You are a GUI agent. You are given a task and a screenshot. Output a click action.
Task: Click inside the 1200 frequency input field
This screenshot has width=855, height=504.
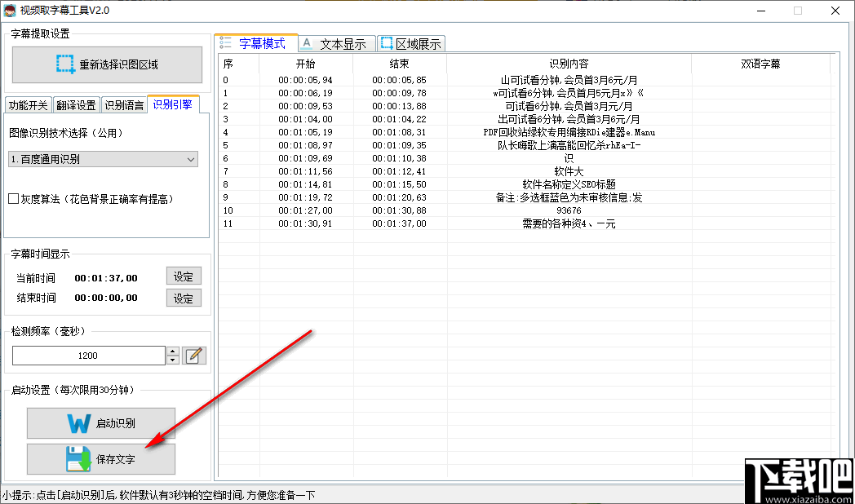pyautogui.click(x=88, y=356)
